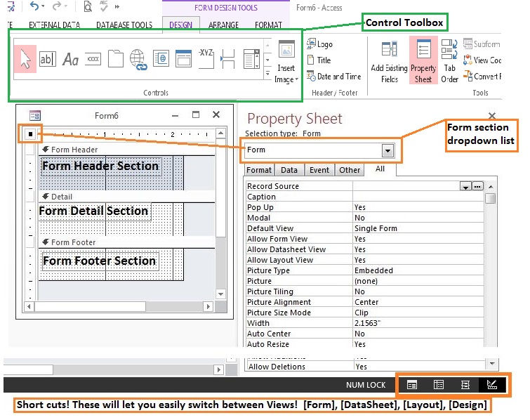Select the pointer arrow tool in Controls

(x=25, y=60)
